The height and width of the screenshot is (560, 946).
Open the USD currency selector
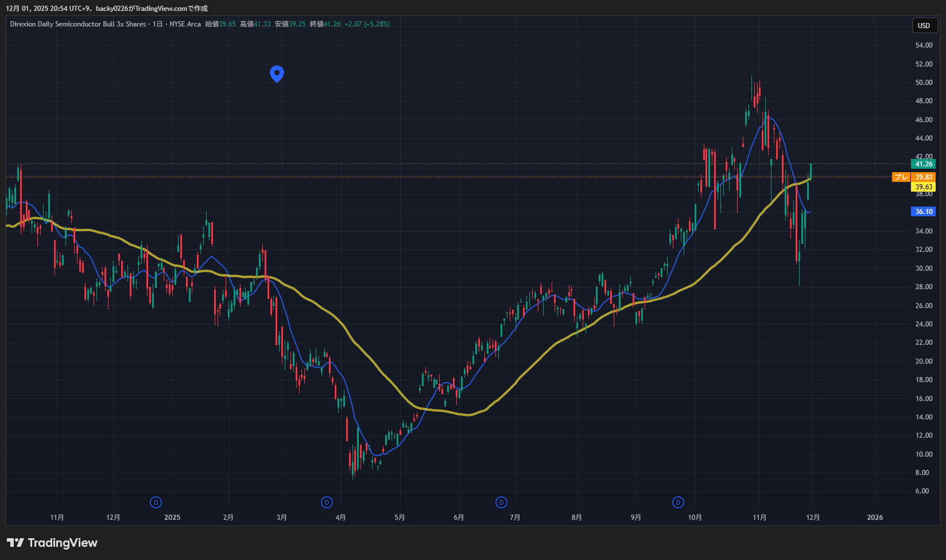(924, 25)
